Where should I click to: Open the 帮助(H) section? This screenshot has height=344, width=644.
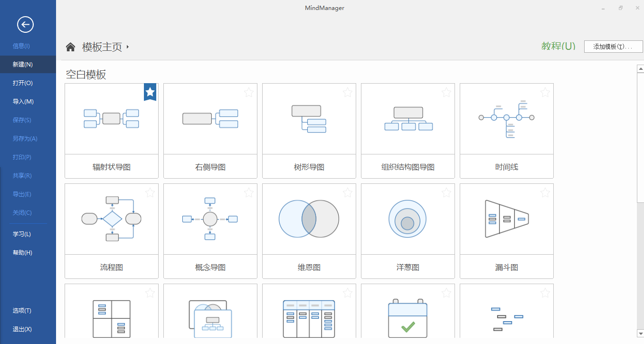(22, 253)
